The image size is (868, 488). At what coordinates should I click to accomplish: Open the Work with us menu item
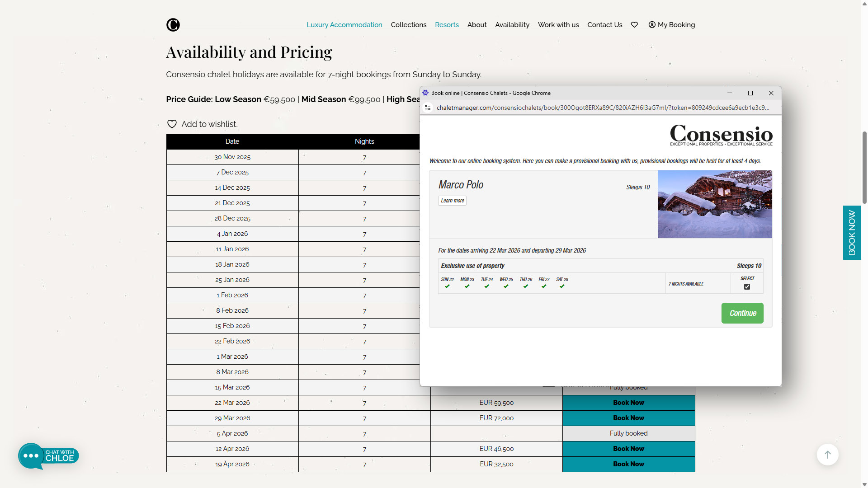tap(558, 25)
